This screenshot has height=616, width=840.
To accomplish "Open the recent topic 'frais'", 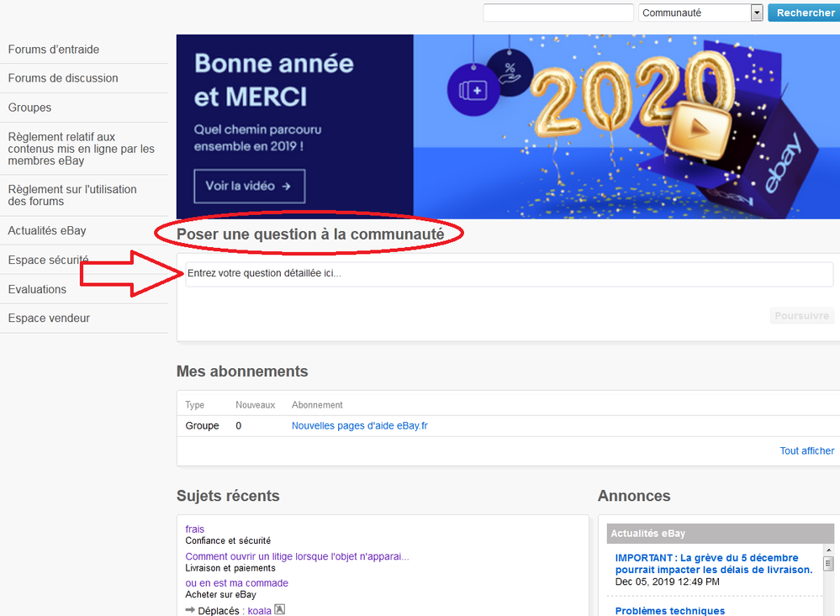I will (x=194, y=529).
